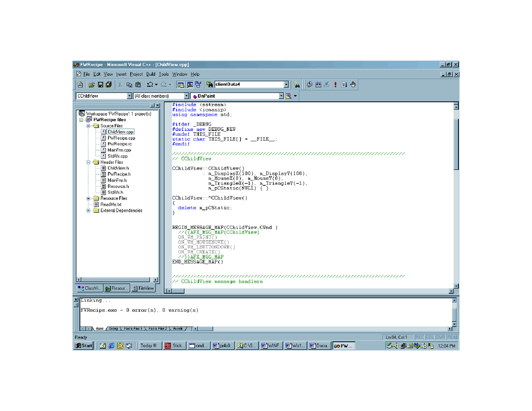Open the Build menu
Screen dimensions: 532x411
[x=150, y=74]
